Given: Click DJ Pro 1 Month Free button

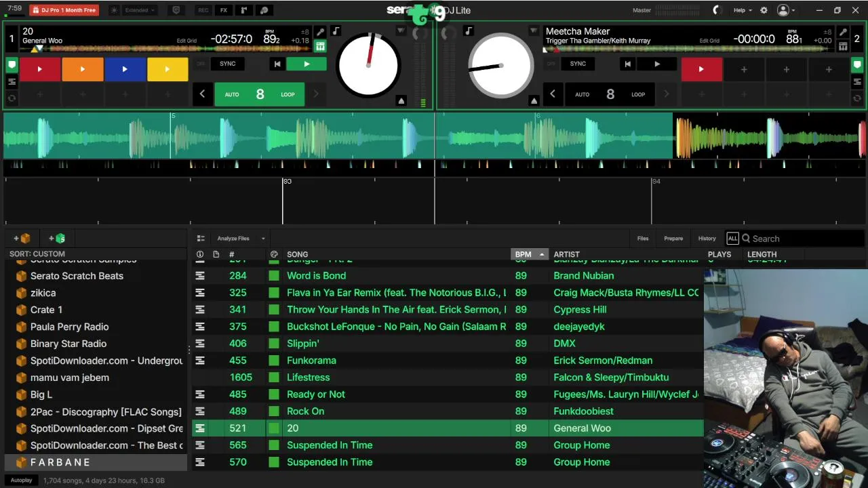Looking at the screenshot, I should pos(64,10).
